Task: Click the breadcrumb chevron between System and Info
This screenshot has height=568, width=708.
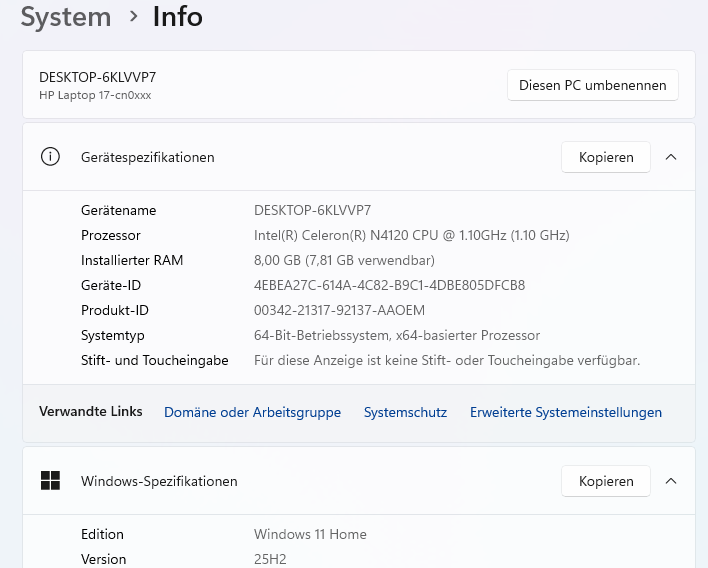Action: click(x=133, y=16)
